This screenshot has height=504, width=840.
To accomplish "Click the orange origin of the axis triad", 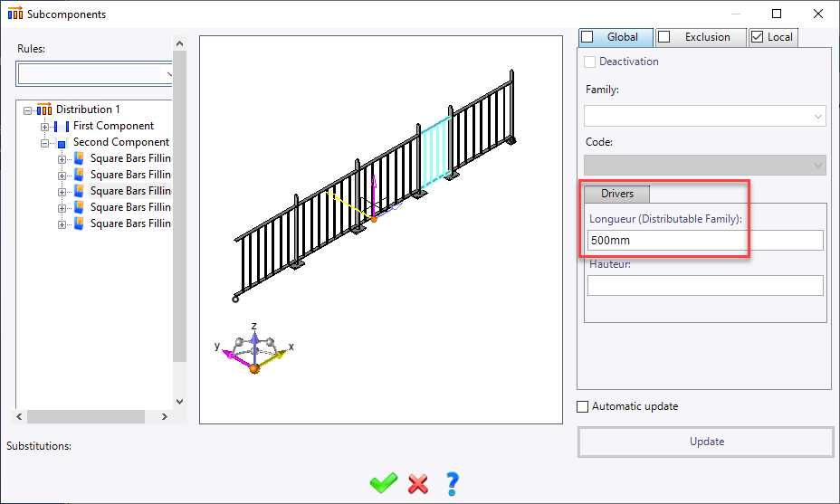I will point(254,368).
